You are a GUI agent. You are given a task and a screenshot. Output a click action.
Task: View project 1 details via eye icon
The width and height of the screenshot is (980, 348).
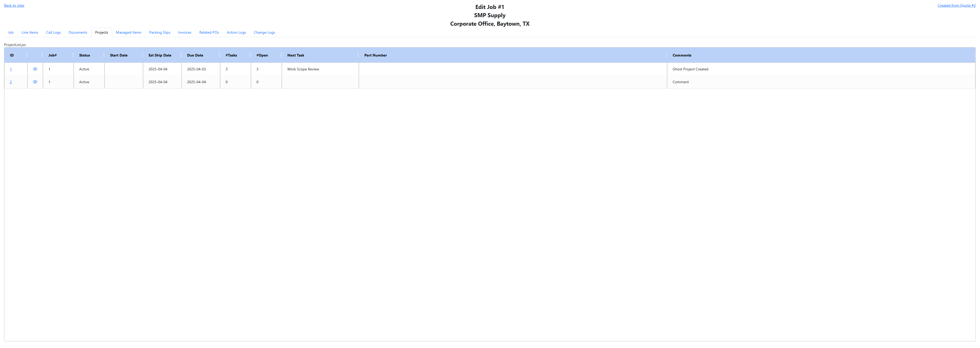coord(35,69)
